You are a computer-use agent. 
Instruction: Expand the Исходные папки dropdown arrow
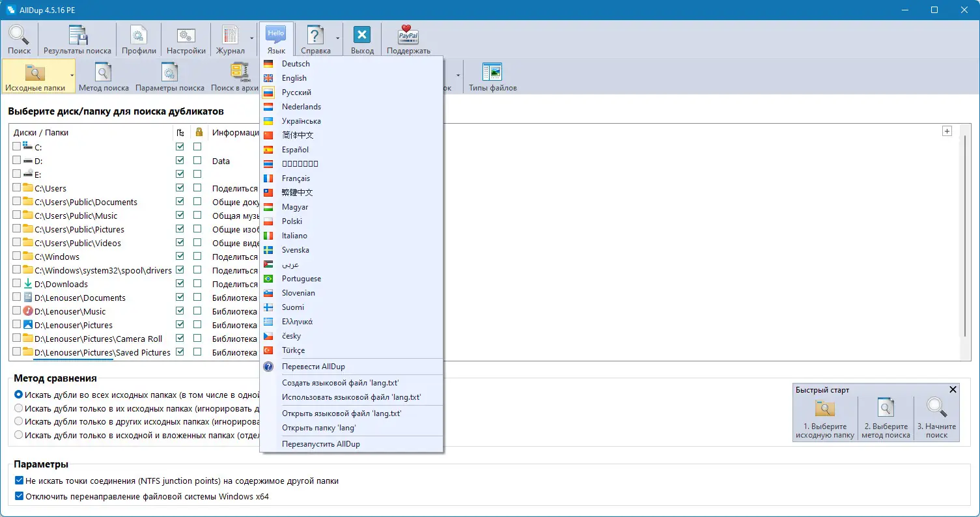pyautogui.click(x=72, y=76)
